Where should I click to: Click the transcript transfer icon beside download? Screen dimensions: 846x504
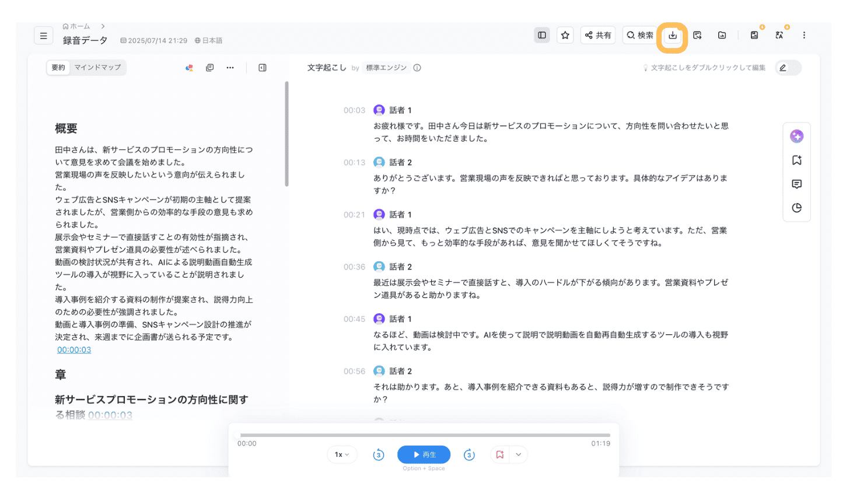pos(697,36)
